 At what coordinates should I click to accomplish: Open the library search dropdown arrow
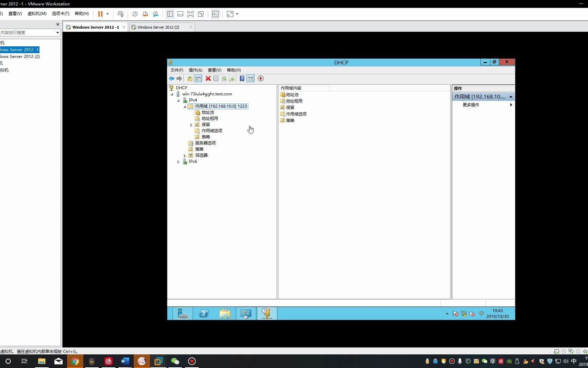pos(58,33)
